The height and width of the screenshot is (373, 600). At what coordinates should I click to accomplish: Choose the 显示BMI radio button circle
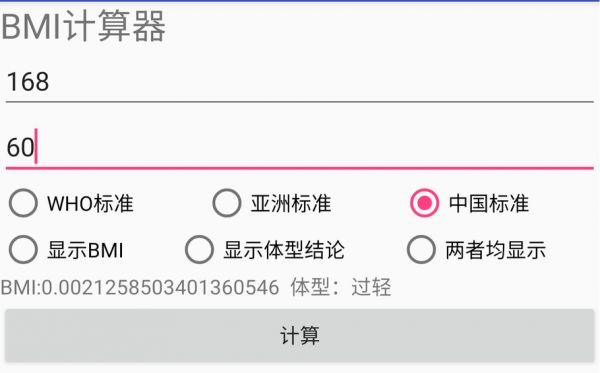(x=23, y=250)
